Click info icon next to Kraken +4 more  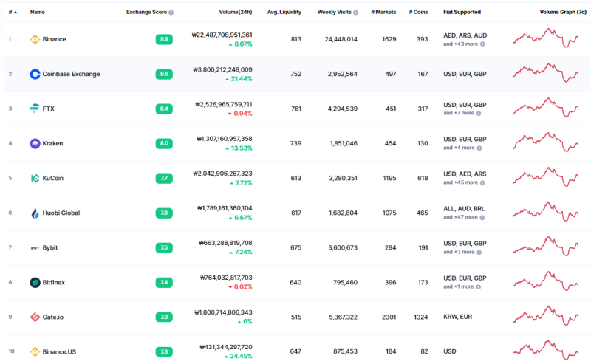pyautogui.click(x=479, y=148)
